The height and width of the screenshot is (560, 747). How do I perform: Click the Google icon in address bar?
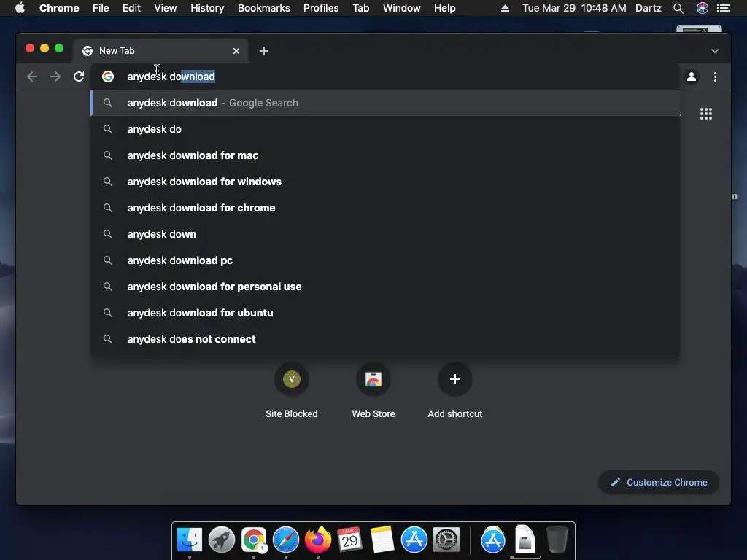(x=108, y=77)
